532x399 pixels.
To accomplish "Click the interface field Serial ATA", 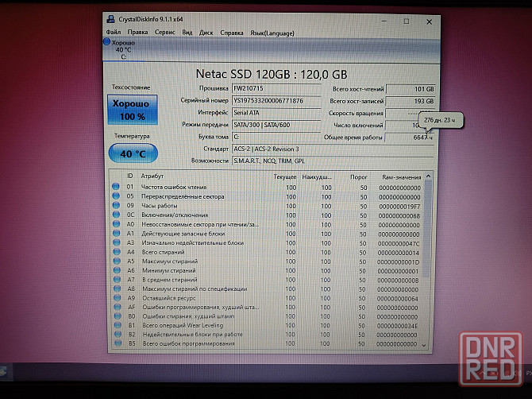I will click(x=276, y=113).
